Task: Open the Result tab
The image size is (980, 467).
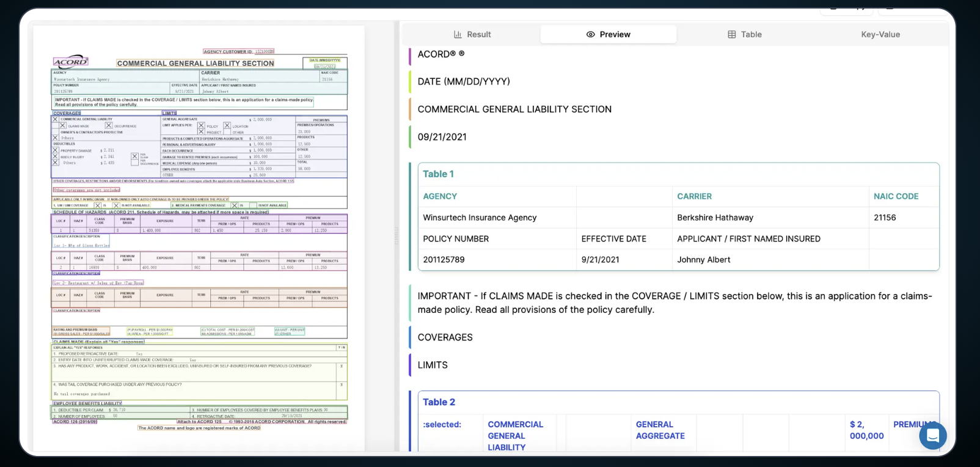Action: coord(472,34)
